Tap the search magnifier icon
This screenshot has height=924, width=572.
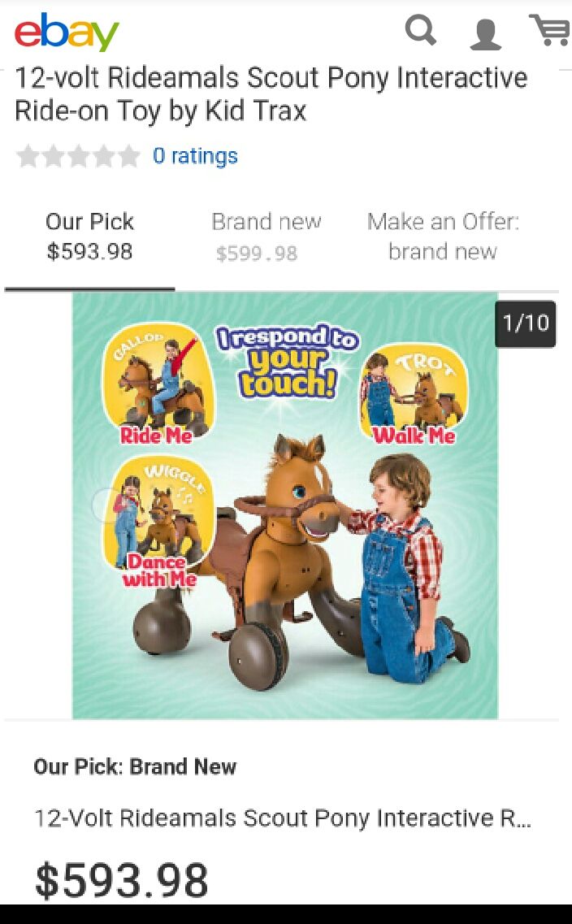[x=421, y=31]
